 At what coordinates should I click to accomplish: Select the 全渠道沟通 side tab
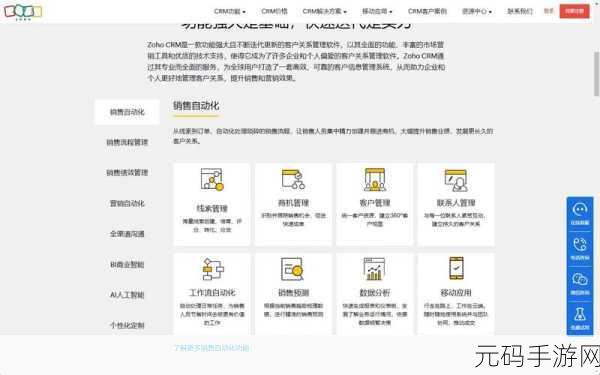click(x=127, y=234)
